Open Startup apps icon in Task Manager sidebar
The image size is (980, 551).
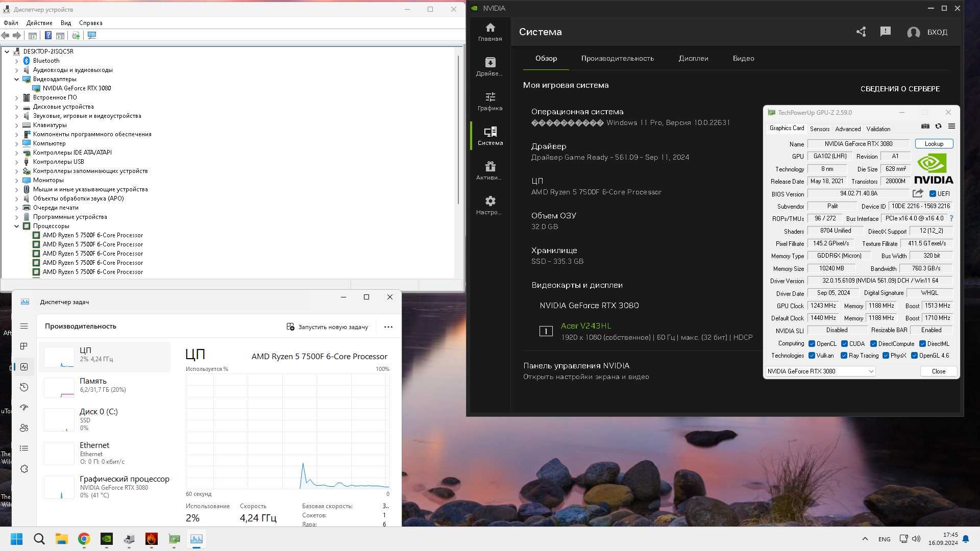[x=24, y=408]
